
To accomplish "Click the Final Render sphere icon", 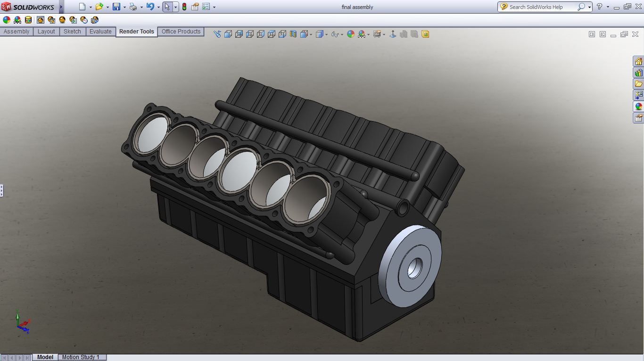I will coord(62,20).
